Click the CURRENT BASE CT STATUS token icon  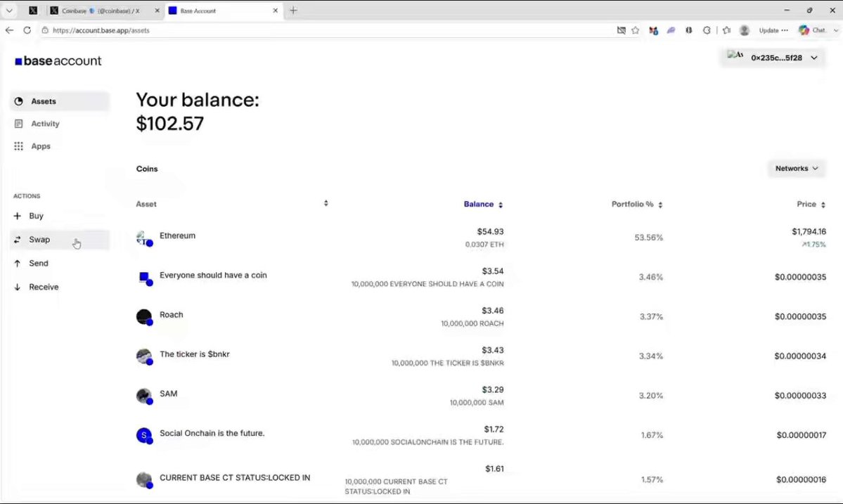(144, 480)
